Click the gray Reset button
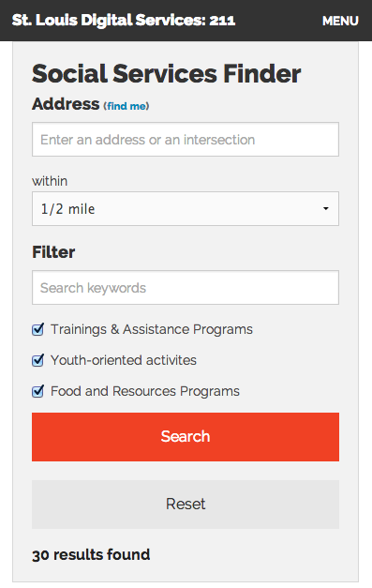 click(186, 505)
